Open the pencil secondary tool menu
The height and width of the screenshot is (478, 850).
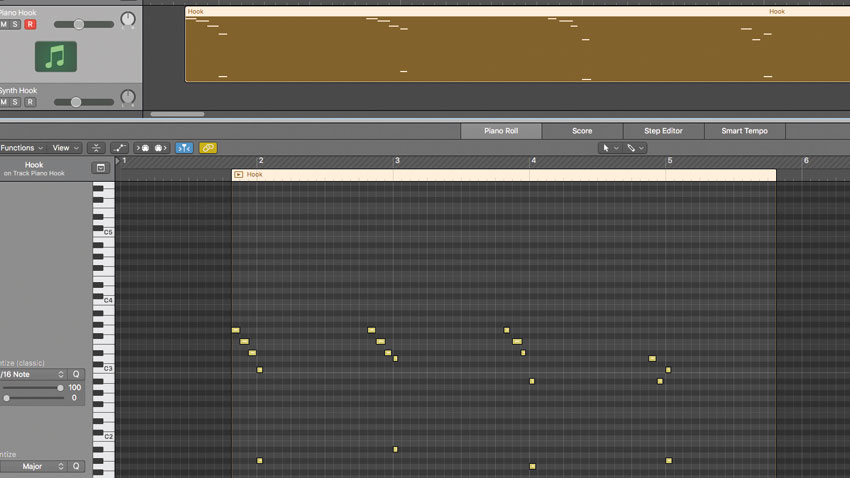(x=635, y=148)
